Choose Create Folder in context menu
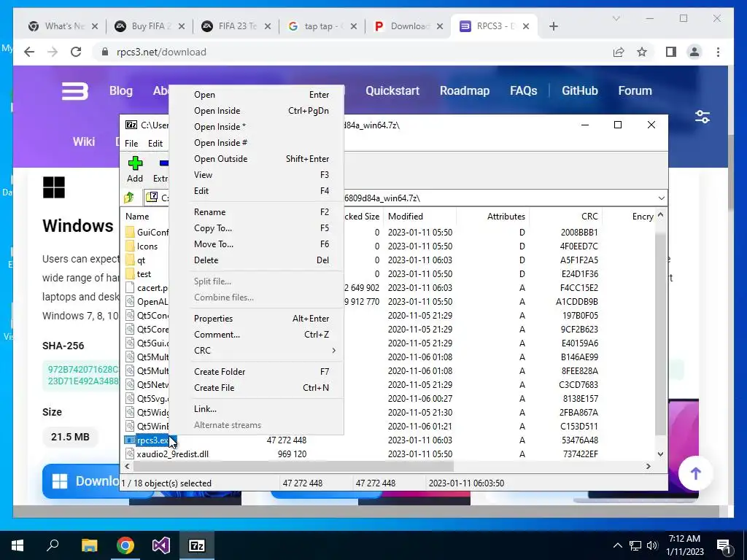Viewport: 747px width, 560px height. coord(256,371)
